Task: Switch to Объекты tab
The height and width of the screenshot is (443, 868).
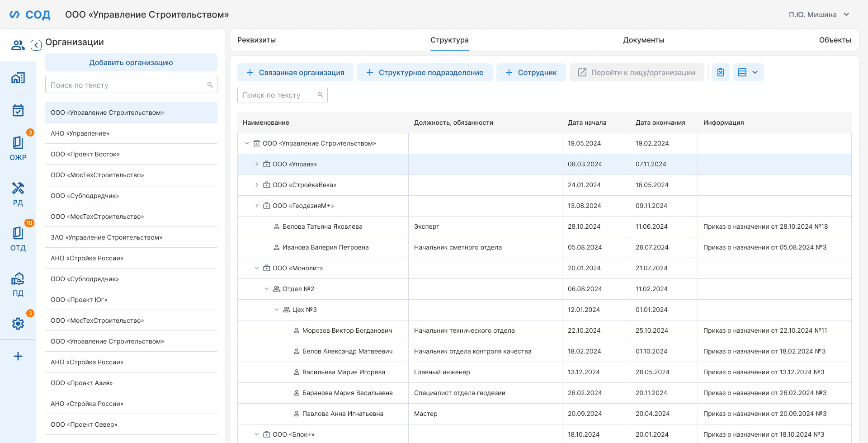Action: 835,40
